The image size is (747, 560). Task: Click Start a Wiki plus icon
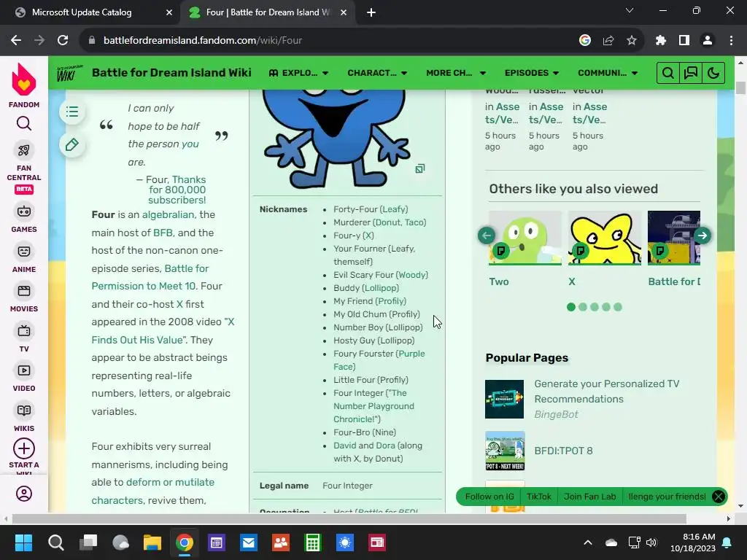(x=24, y=448)
